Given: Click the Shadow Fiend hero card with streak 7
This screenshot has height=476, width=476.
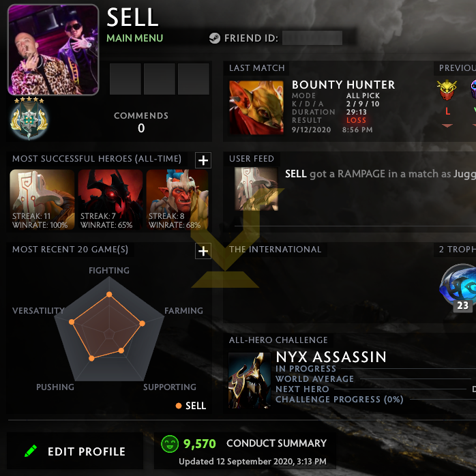Looking at the screenshot, I should click(110, 199).
